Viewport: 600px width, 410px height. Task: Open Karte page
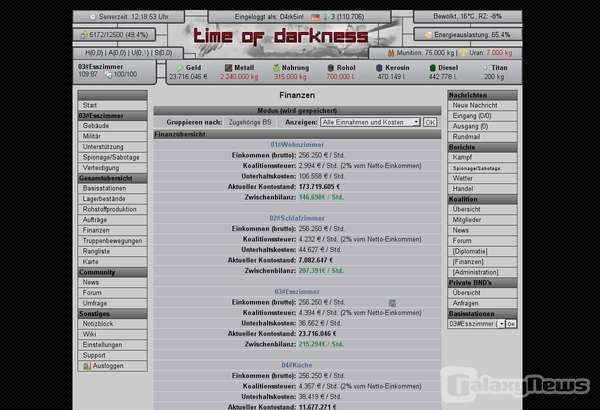112,262
